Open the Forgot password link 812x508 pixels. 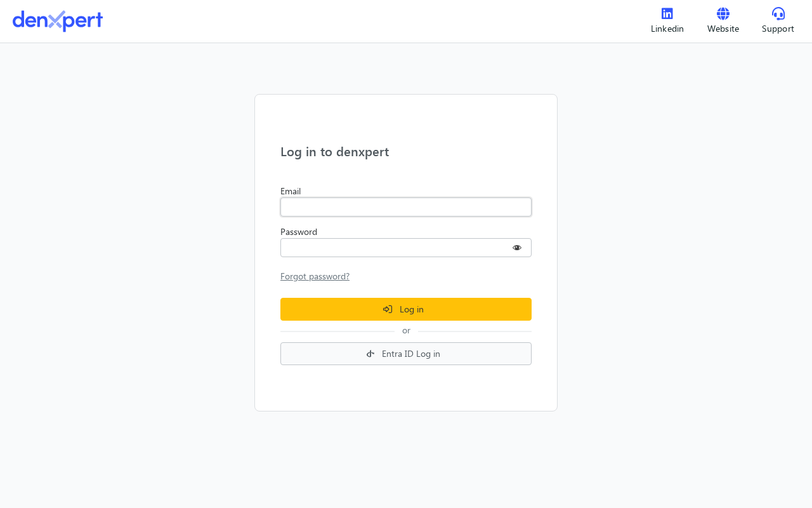315,276
